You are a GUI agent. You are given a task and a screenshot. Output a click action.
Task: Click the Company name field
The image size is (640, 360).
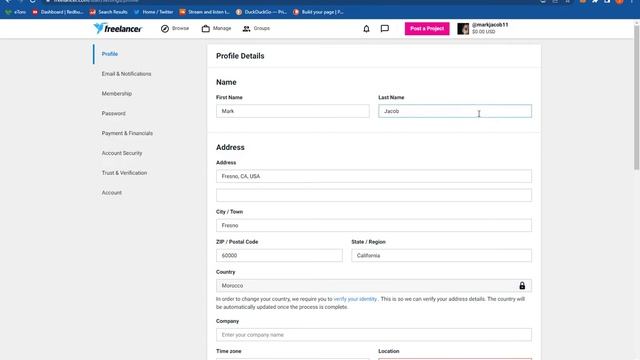click(x=374, y=335)
